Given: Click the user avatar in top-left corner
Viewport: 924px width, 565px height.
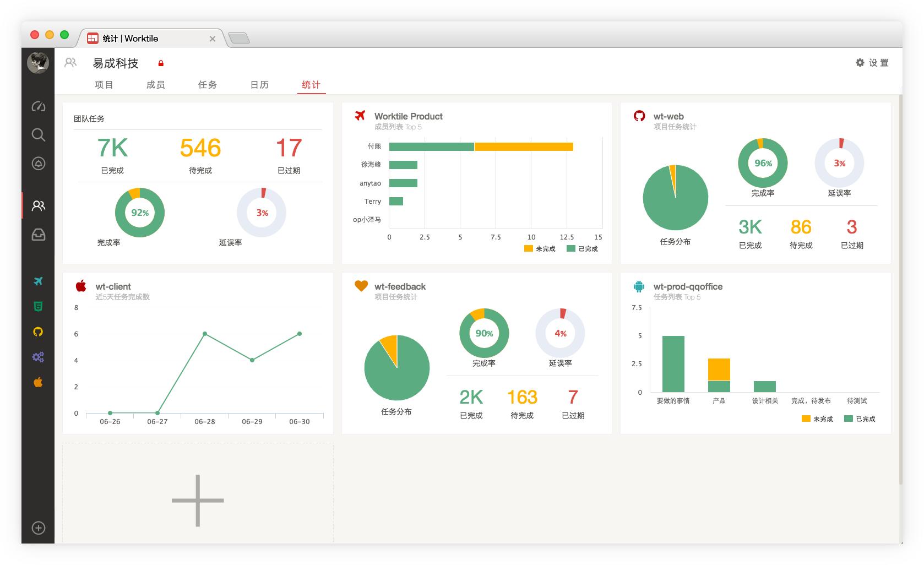Looking at the screenshot, I should pos(38,63).
